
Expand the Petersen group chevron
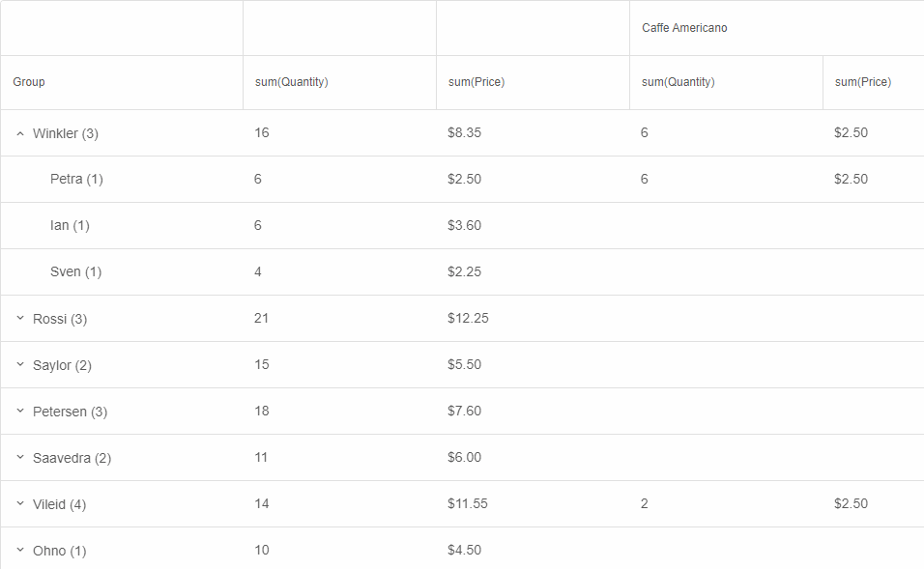pyautogui.click(x=20, y=412)
